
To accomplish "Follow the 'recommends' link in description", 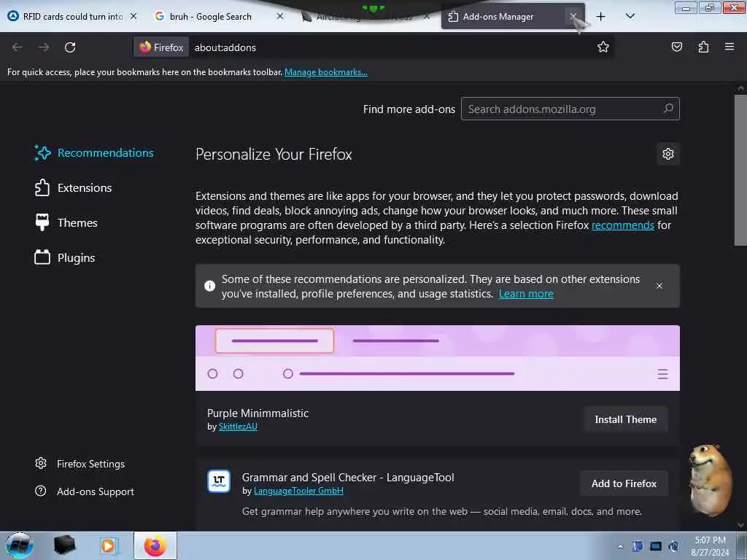I will 623,225.
